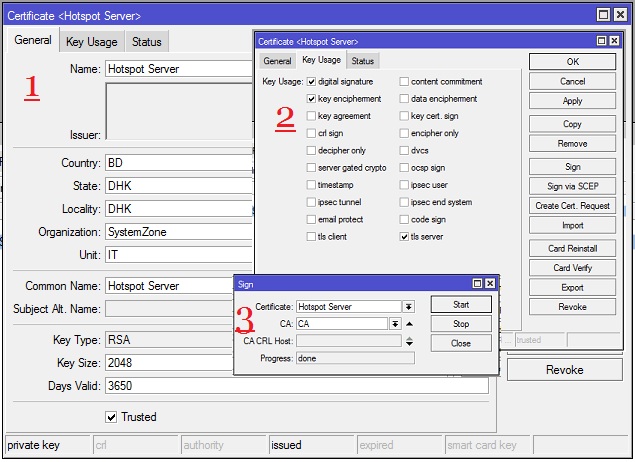
Task: Click Sign via SCEP button
Action: tap(572, 186)
